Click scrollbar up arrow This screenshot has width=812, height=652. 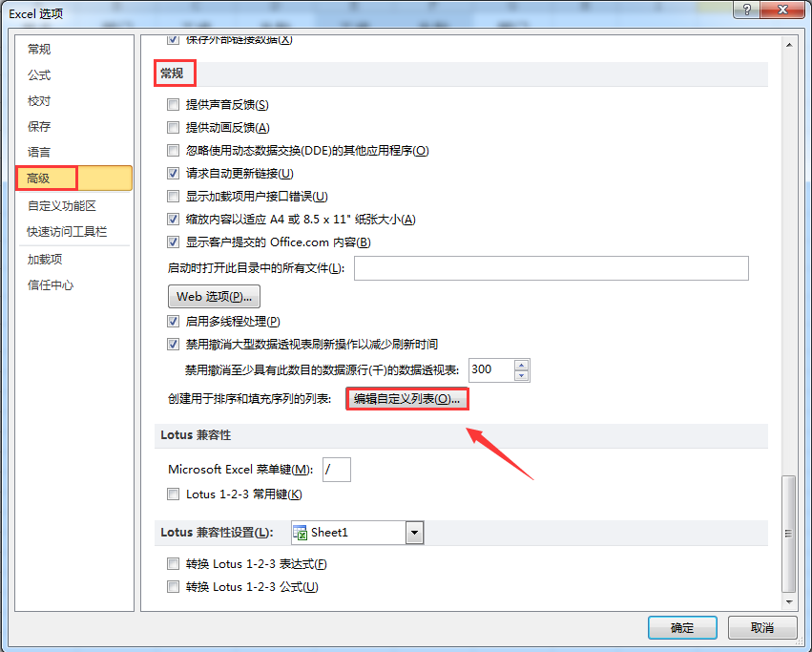[x=789, y=45]
